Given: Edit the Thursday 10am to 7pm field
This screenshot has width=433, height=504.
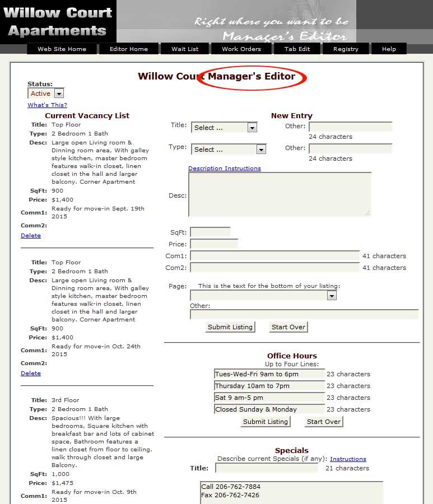Looking at the screenshot, I should click(x=269, y=386).
